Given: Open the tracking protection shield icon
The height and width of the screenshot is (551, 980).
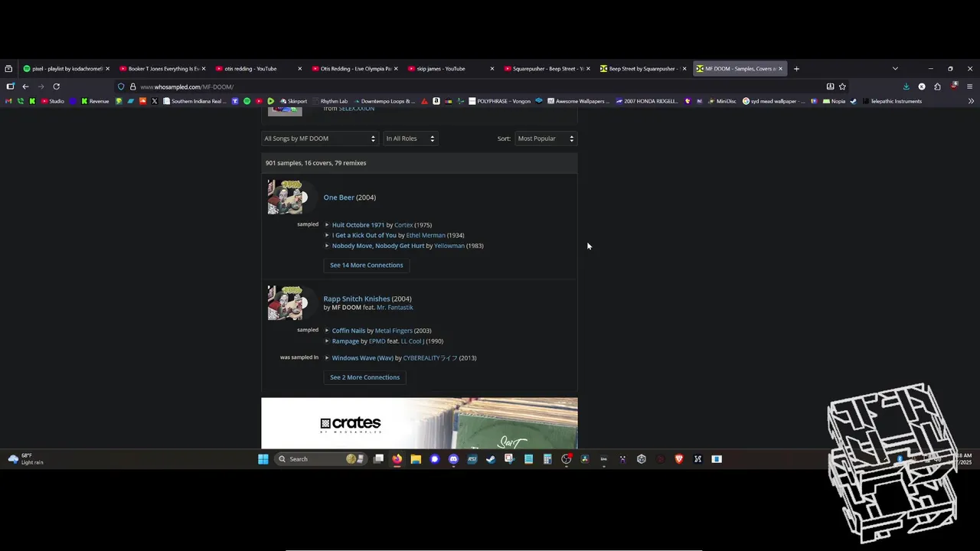Looking at the screenshot, I should coord(121,86).
